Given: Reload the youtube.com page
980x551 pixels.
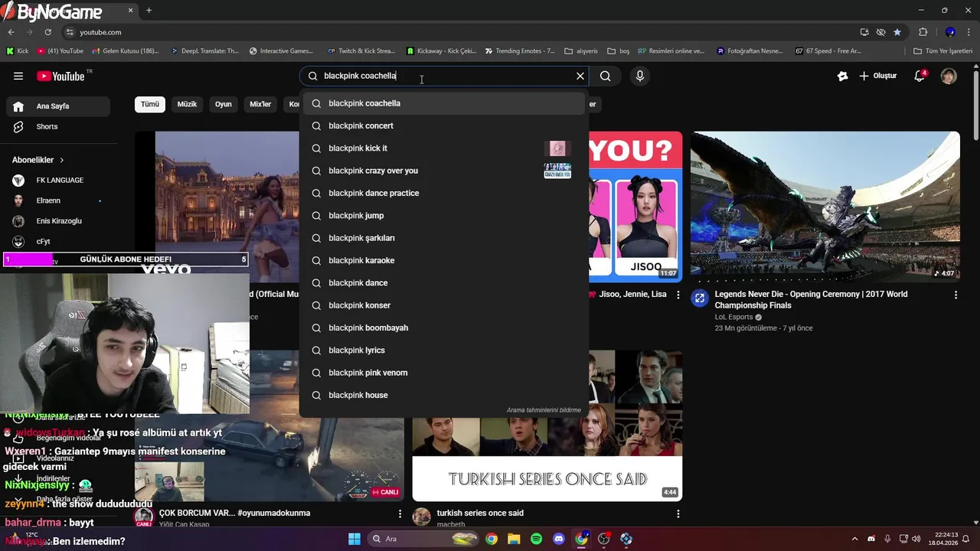Looking at the screenshot, I should (48, 32).
